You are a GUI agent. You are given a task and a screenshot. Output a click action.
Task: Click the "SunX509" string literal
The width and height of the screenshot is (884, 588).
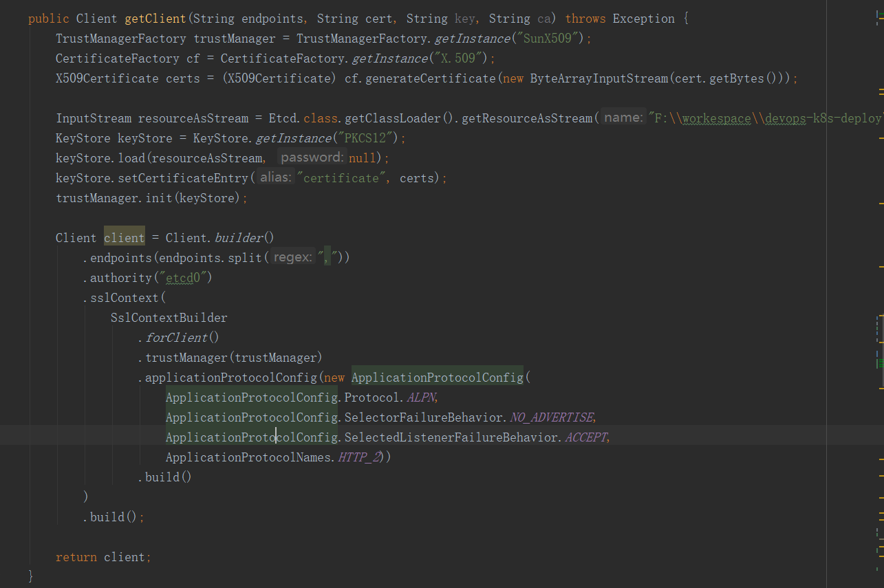548,39
